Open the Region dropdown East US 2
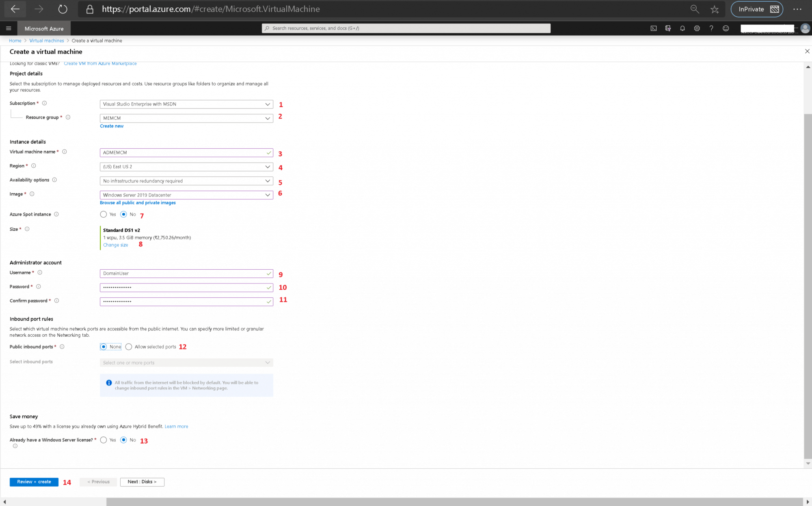This screenshot has width=812, height=506. point(186,167)
